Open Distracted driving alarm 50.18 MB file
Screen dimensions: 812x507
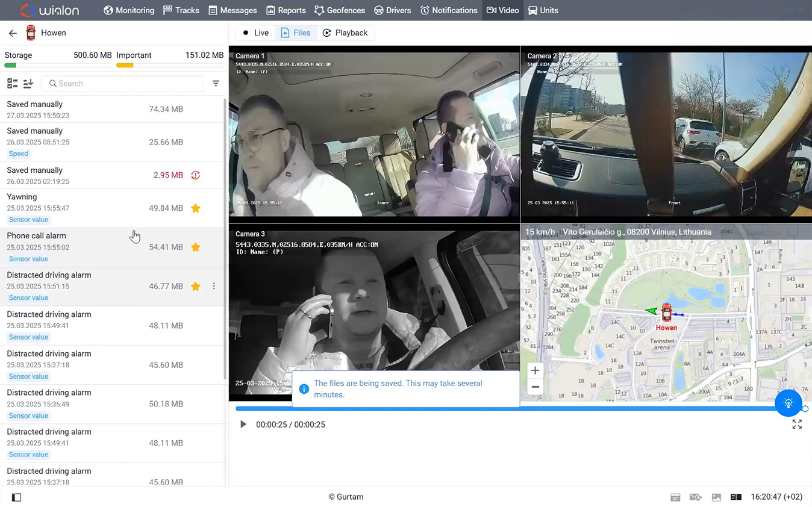pos(112,404)
